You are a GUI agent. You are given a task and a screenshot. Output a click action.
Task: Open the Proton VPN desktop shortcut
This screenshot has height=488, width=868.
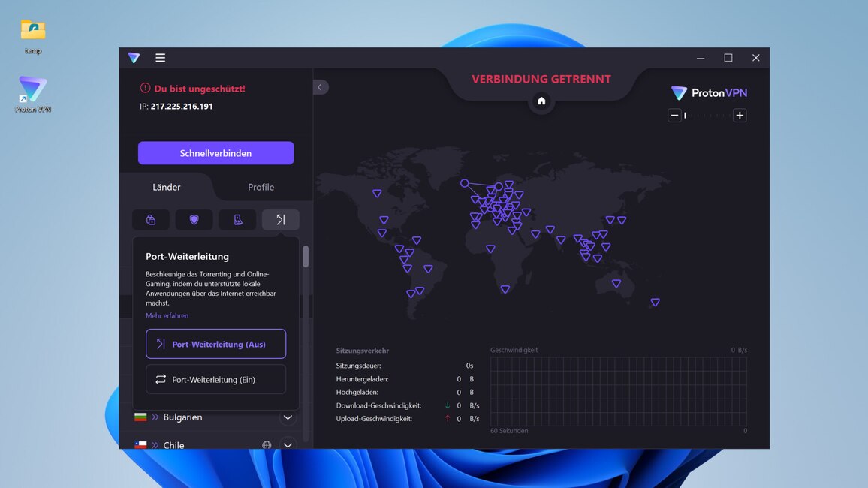[33, 93]
